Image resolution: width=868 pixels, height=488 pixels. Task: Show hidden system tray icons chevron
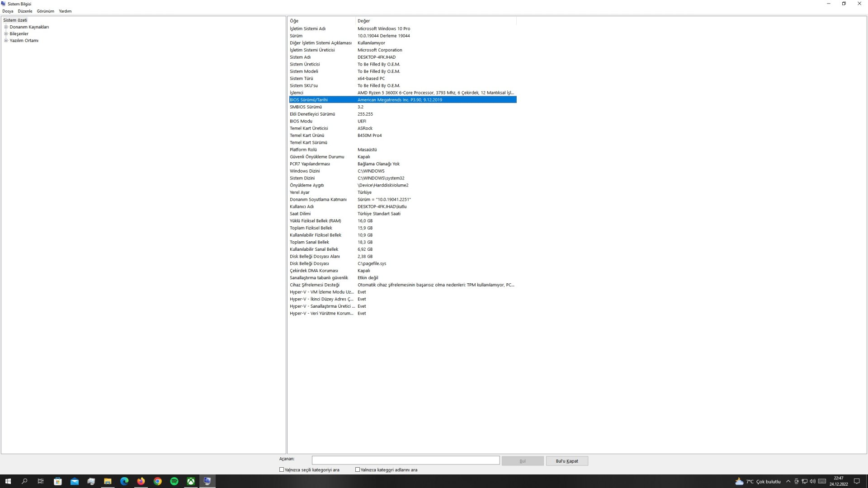tap(788, 481)
